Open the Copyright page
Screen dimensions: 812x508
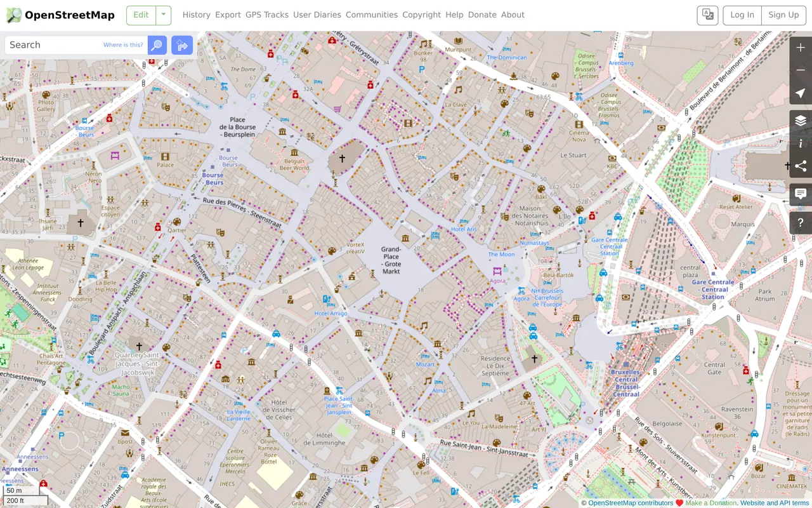[421, 15]
